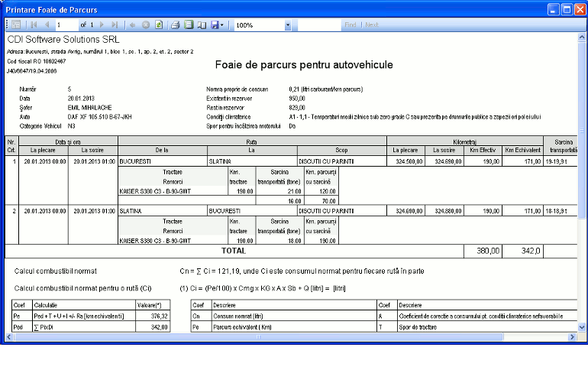This screenshot has width=588, height=383.
Task: Click the TOTAL row label
Action: tap(234, 251)
